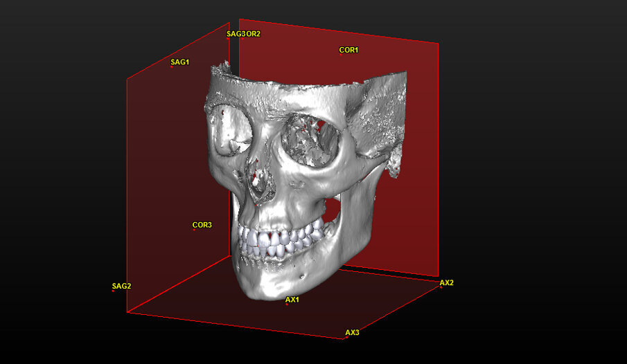Select the SAG2 landmark label
This screenshot has width=627, height=364.
coord(121,286)
